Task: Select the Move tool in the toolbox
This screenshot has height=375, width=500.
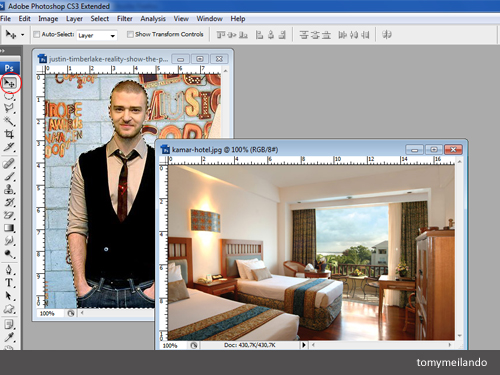Action: [9, 82]
